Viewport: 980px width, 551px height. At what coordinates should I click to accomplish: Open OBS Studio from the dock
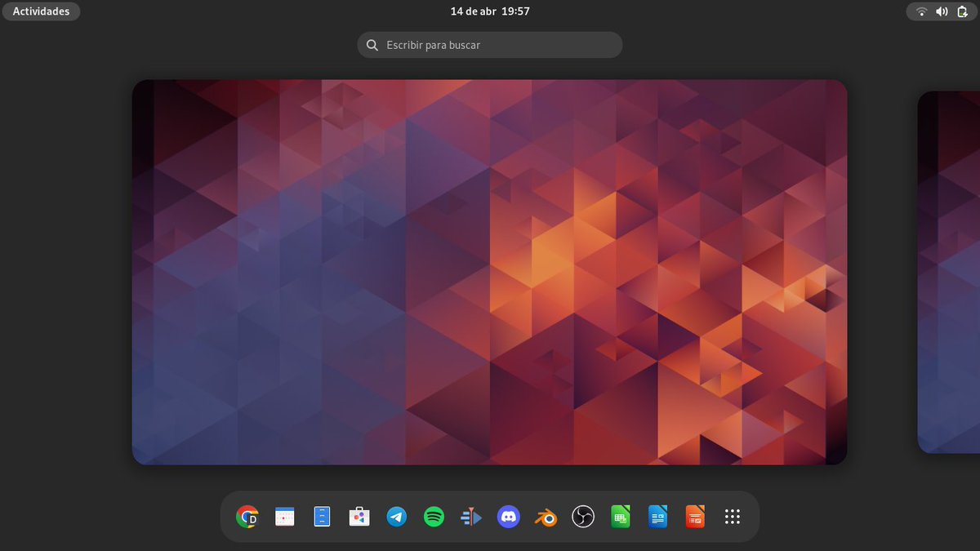pos(582,516)
